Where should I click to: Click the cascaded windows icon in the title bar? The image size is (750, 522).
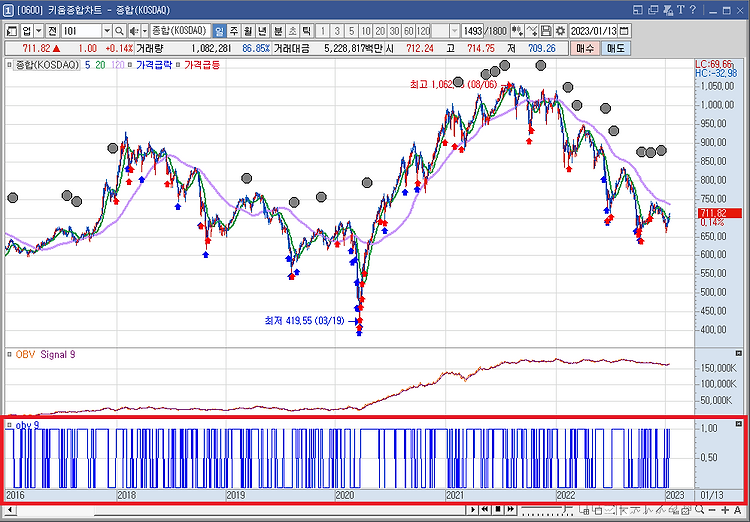[653, 10]
